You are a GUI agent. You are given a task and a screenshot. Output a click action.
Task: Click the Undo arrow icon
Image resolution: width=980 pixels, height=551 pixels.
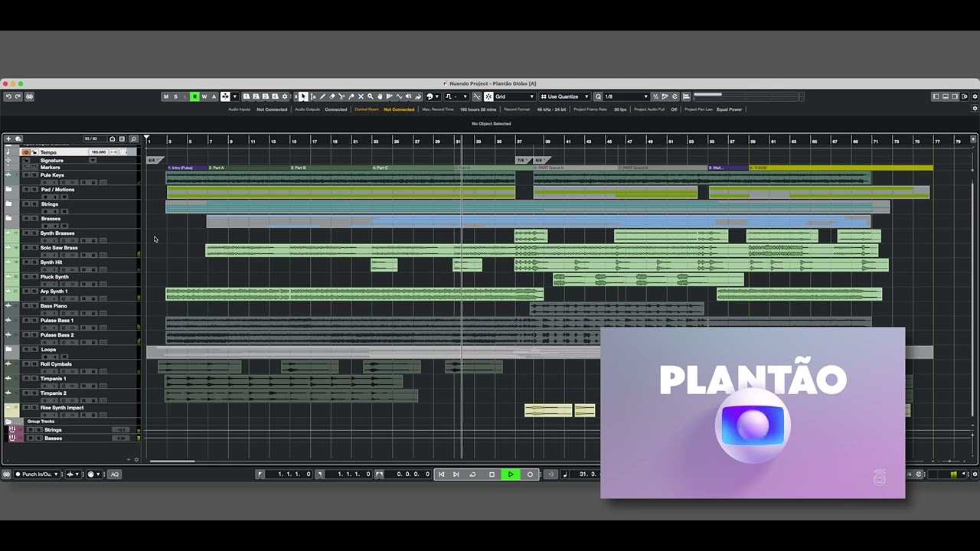8,96
